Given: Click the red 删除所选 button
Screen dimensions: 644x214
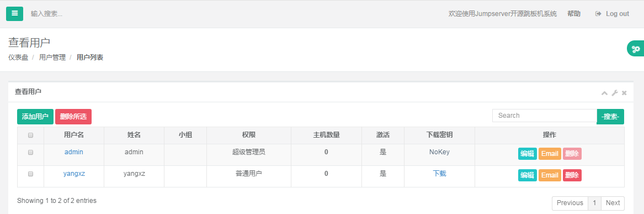Looking at the screenshot, I should pos(73,117).
